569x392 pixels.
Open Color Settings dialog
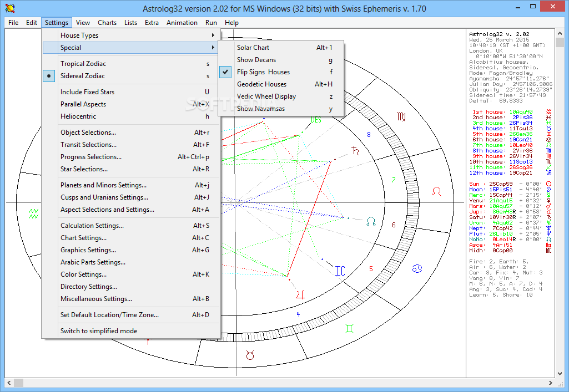[132, 274]
